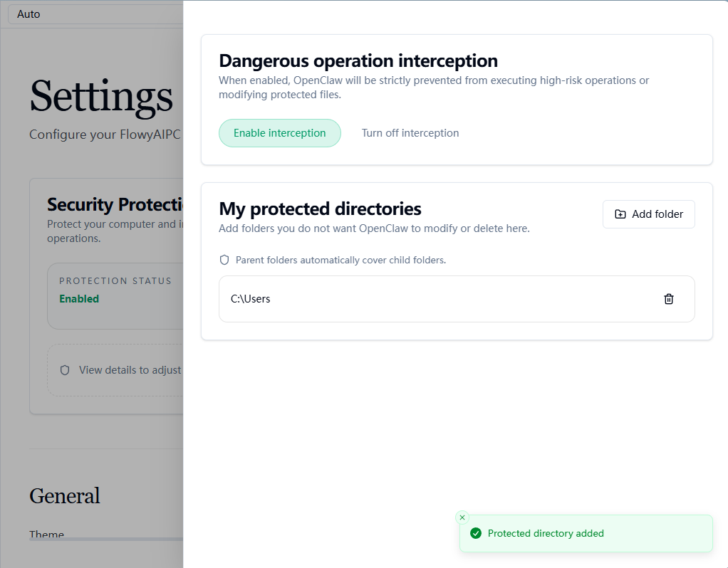Click the Enabled protection status text
728x568 pixels.
coord(79,299)
